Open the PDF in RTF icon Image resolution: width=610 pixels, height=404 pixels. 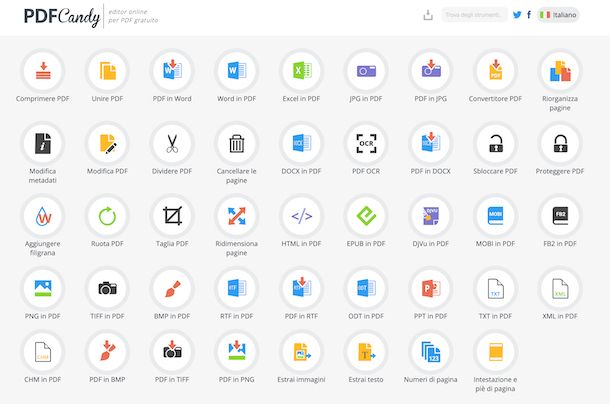point(301,288)
